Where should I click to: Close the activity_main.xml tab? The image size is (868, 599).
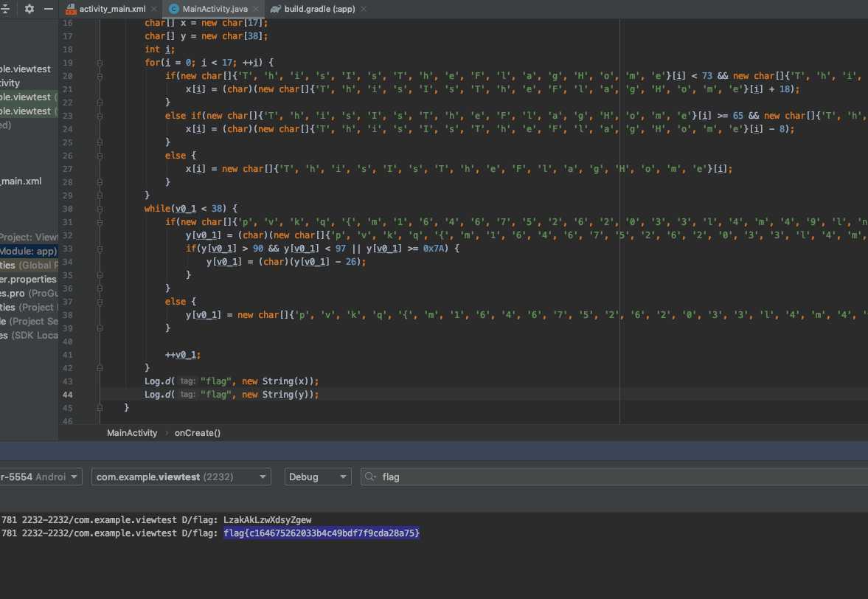153,10
